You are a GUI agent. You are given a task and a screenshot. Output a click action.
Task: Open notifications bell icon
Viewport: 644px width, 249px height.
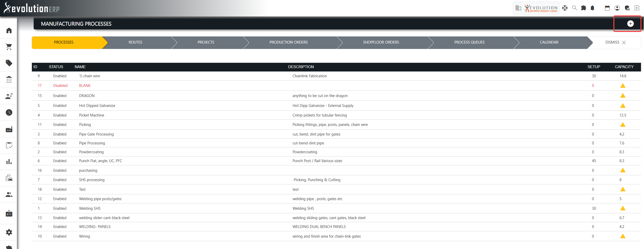(592, 8)
